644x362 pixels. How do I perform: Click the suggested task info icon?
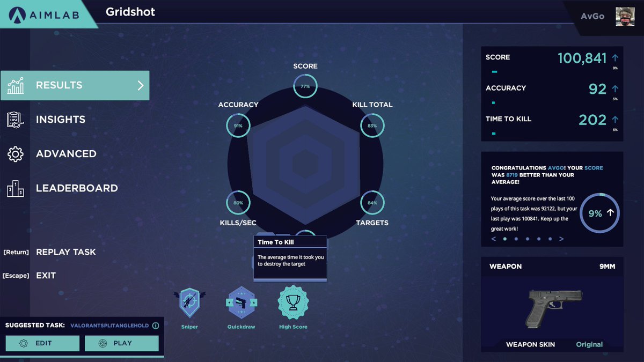pyautogui.click(x=156, y=326)
